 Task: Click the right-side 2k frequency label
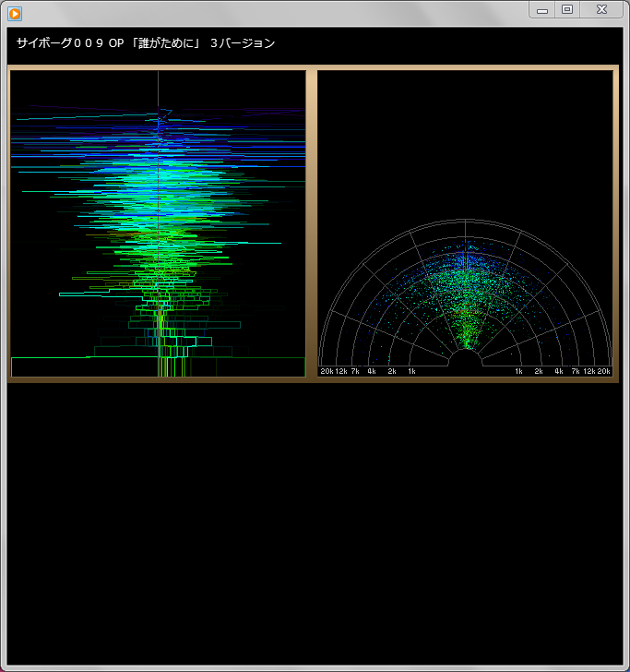click(x=539, y=371)
